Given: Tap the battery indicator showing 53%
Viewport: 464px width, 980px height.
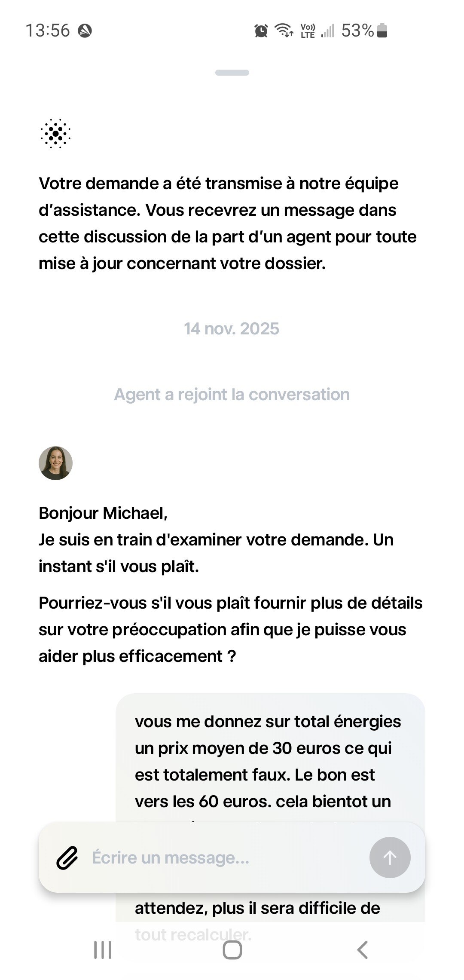Looking at the screenshot, I should tap(382, 31).
